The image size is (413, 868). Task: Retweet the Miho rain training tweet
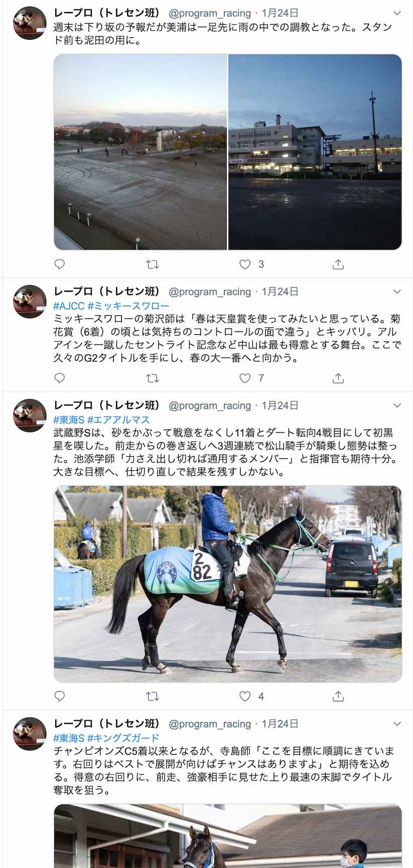pyautogui.click(x=152, y=264)
